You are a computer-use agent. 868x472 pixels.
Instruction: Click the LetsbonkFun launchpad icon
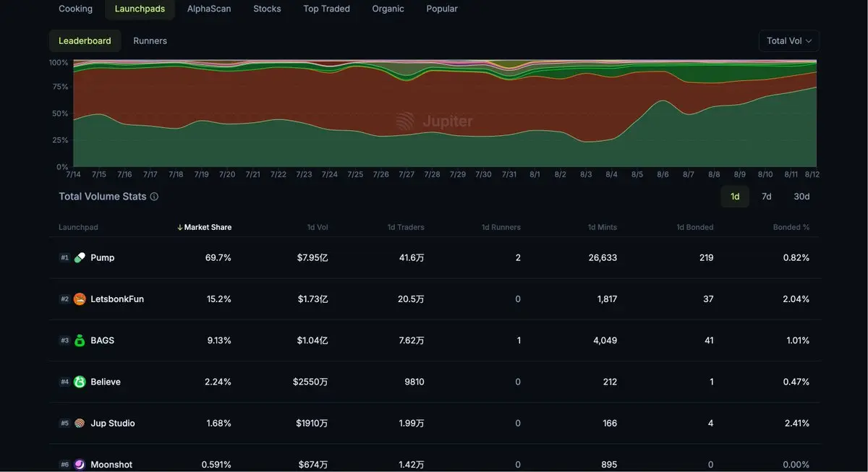pyautogui.click(x=80, y=299)
